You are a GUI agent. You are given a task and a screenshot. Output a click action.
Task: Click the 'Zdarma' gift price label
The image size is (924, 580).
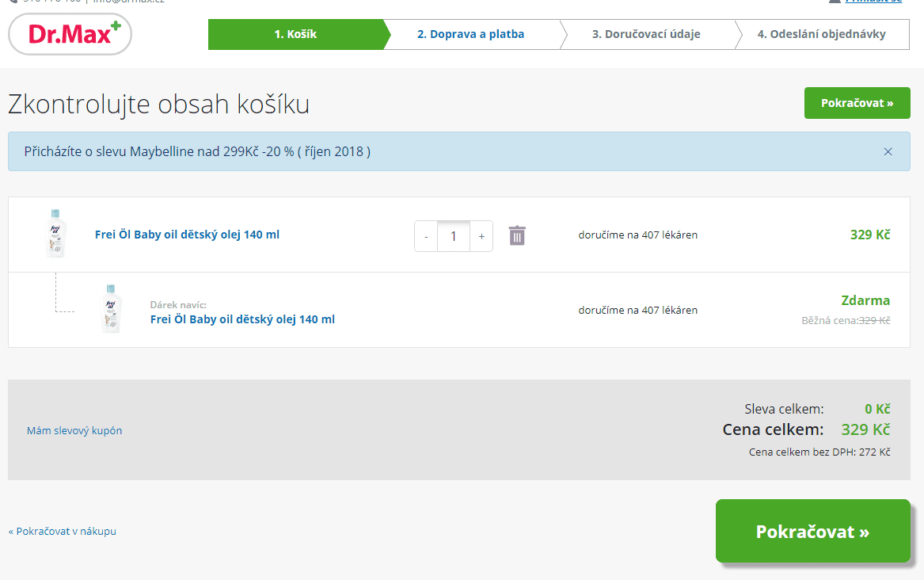[x=865, y=300]
